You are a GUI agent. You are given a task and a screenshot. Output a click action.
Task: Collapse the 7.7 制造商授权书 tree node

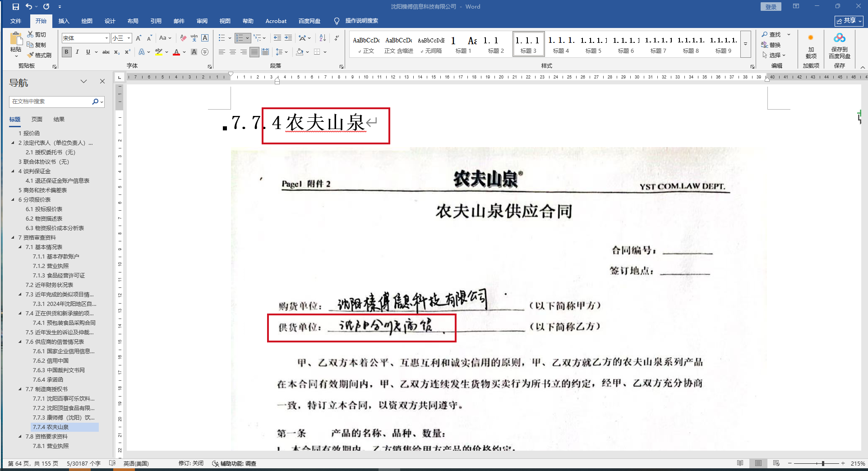(20, 389)
